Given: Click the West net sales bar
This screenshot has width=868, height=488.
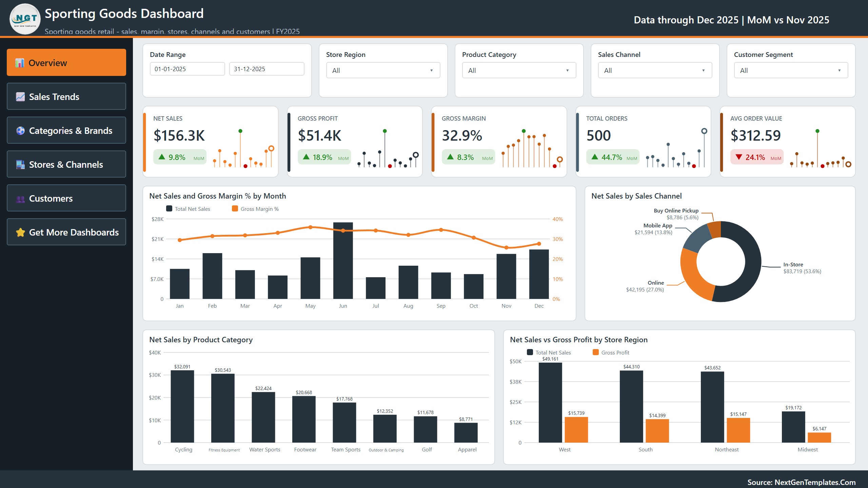Looking at the screenshot, I should (550, 403).
